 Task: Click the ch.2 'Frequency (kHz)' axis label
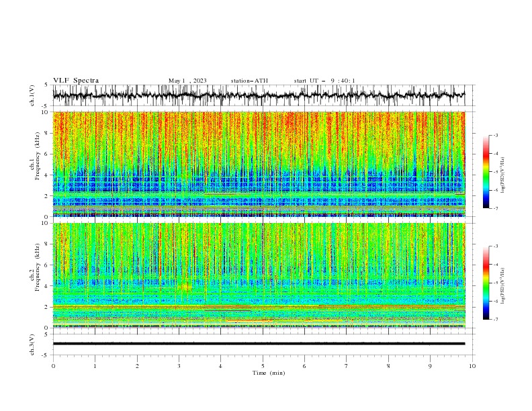[x=37, y=267]
